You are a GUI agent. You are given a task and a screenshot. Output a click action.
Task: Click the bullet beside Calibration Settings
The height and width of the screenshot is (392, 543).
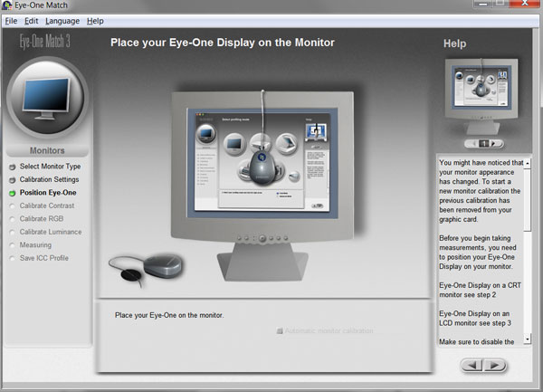13,180
